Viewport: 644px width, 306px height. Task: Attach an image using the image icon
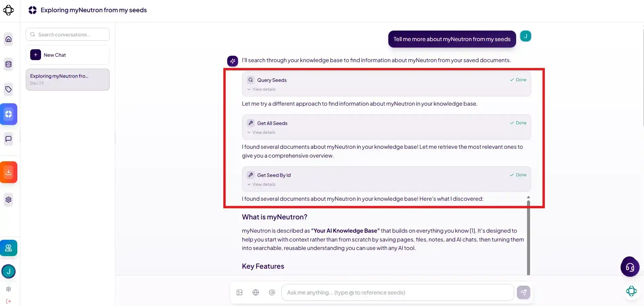pos(239,292)
